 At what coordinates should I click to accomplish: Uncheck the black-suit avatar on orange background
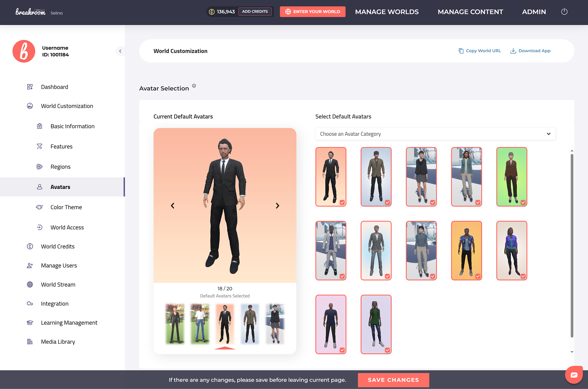tap(342, 202)
